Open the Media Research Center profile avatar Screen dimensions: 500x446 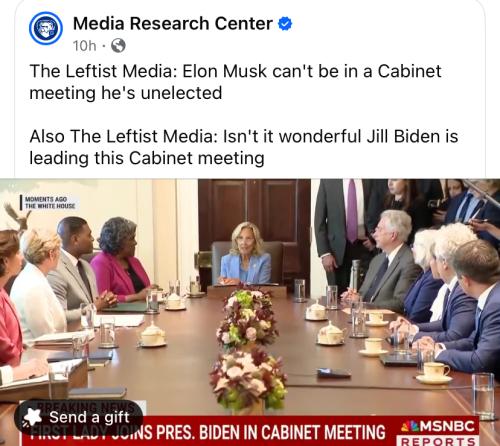pyautogui.click(x=46, y=28)
